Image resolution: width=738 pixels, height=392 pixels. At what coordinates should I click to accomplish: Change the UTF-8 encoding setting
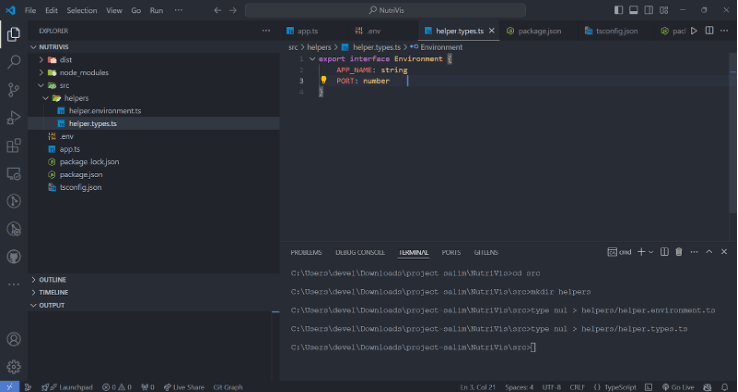point(551,387)
